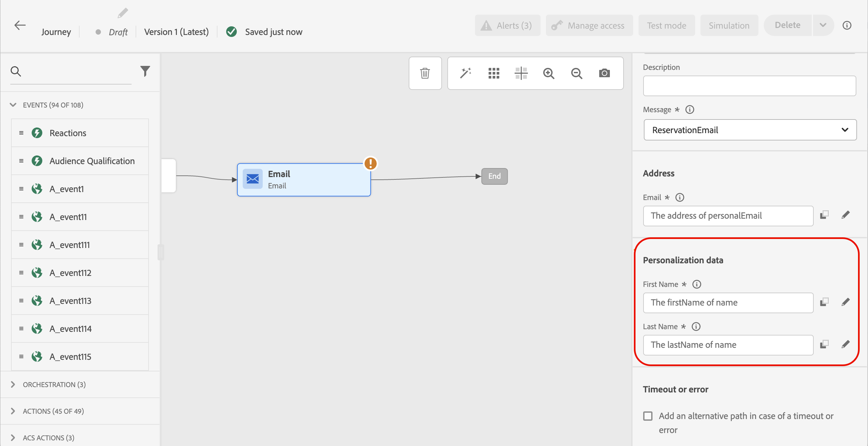
Task: Click the Test mode button
Action: [x=666, y=25]
